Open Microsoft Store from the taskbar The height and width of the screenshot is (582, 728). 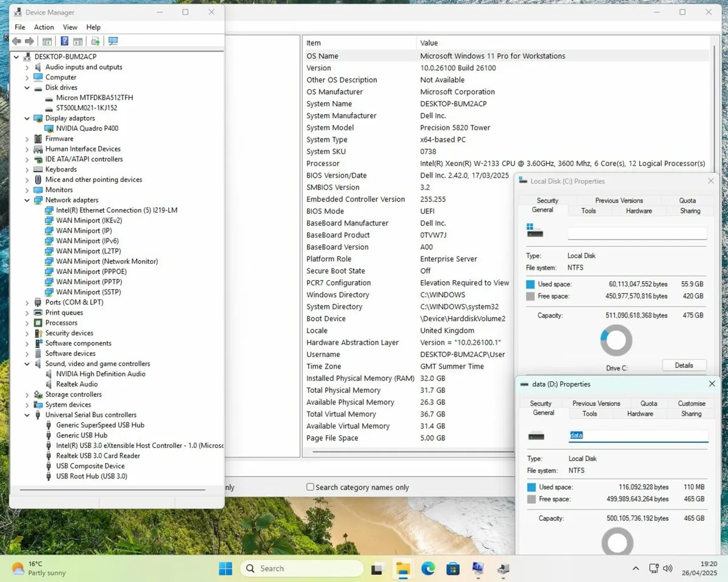[x=453, y=569]
